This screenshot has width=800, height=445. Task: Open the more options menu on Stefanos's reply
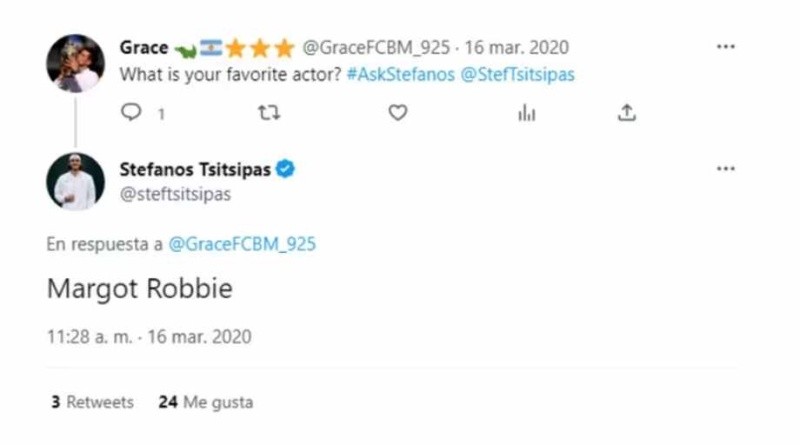click(726, 169)
